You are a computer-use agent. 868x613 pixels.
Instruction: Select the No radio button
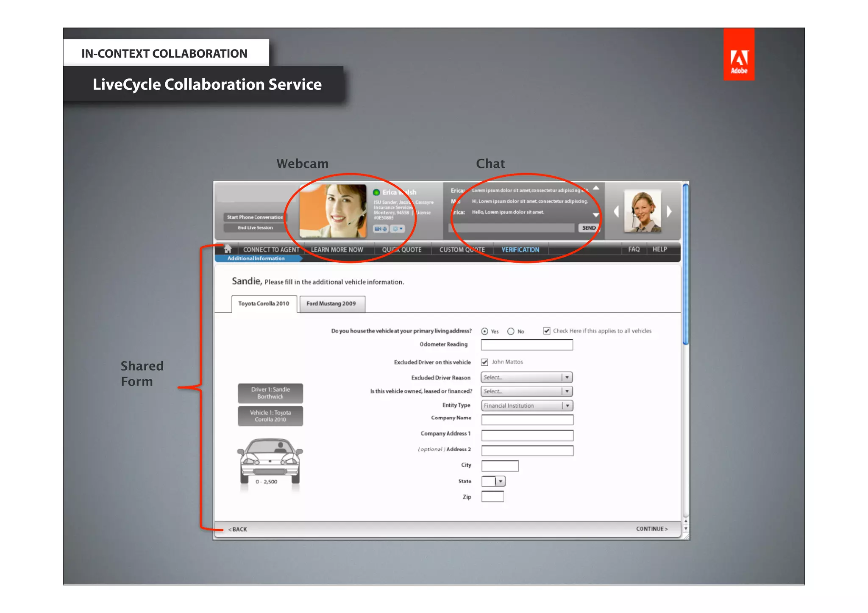511,331
